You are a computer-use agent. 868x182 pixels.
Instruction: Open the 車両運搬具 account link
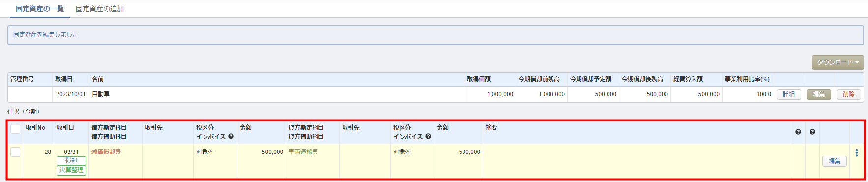pyautogui.click(x=303, y=152)
